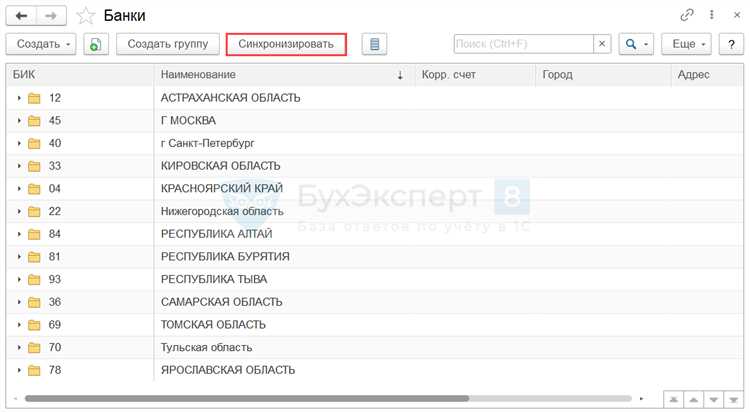Open the three-dot window menu
The height and width of the screenshot is (413, 750).
pos(712,15)
